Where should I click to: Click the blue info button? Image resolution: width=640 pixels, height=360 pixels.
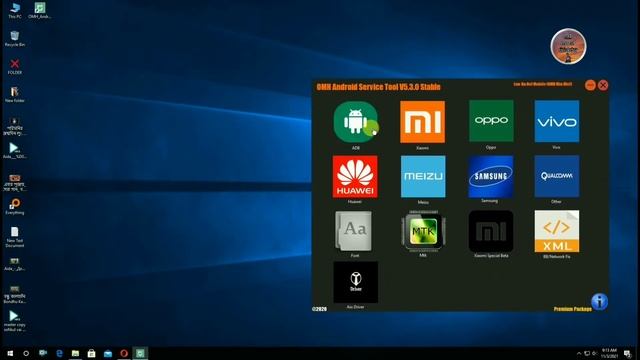[x=599, y=302]
